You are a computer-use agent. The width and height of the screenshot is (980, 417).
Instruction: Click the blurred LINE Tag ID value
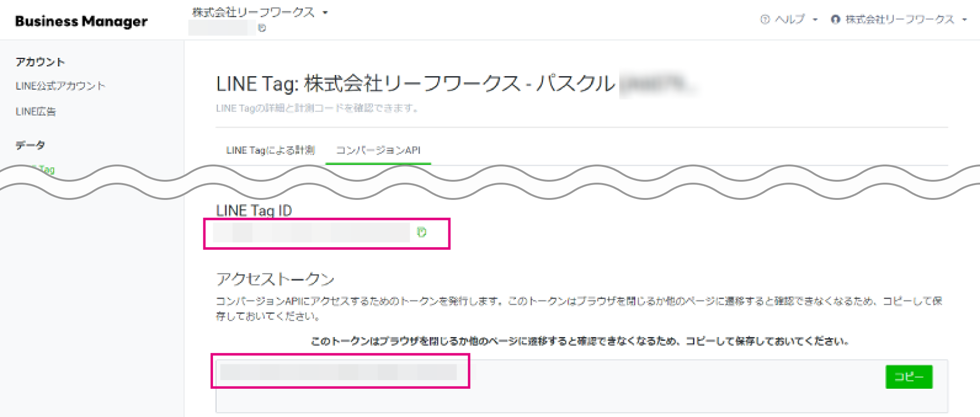[x=312, y=232]
